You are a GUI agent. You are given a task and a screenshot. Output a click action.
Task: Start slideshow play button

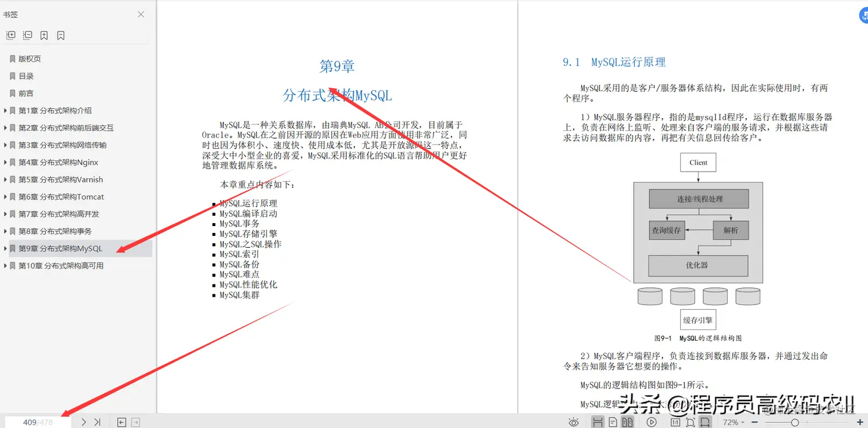652,422
